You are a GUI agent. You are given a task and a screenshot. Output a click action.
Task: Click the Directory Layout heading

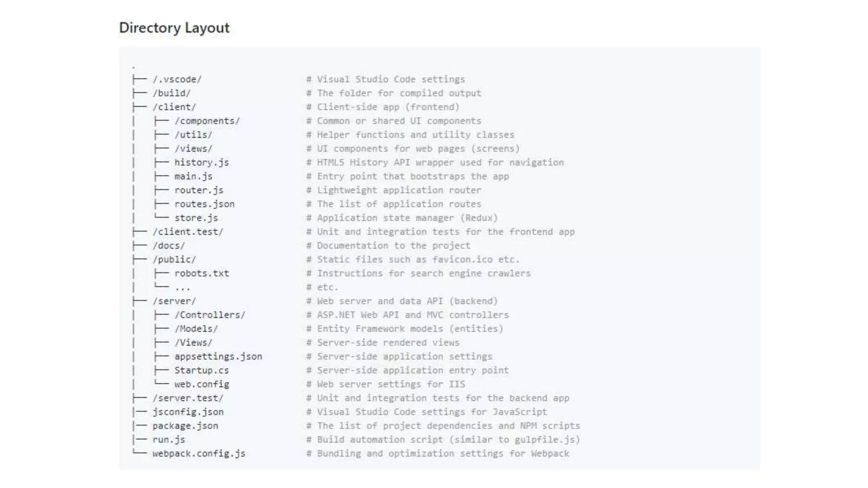pyautogui.click(x=174, y=28)
